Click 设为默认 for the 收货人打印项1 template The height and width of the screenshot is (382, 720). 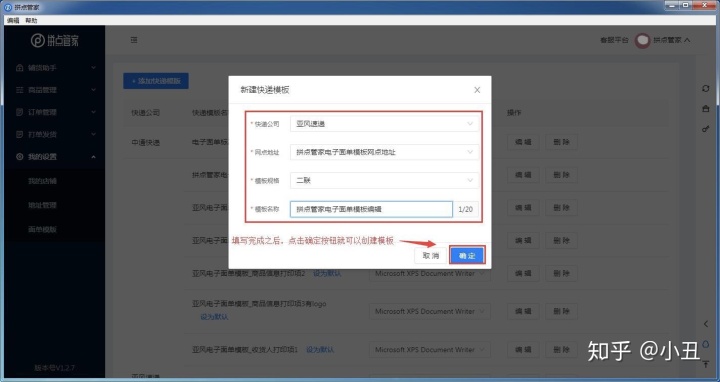(x=320, y=349)
